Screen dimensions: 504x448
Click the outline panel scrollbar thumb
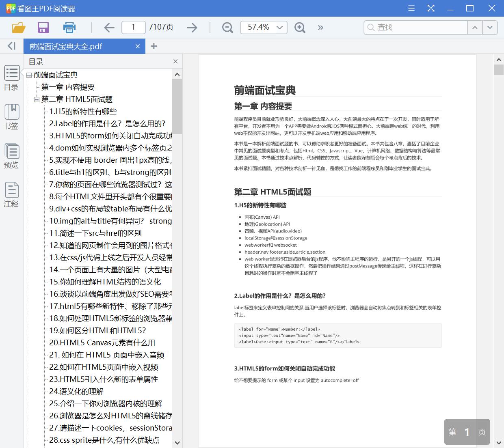point(177,107)
